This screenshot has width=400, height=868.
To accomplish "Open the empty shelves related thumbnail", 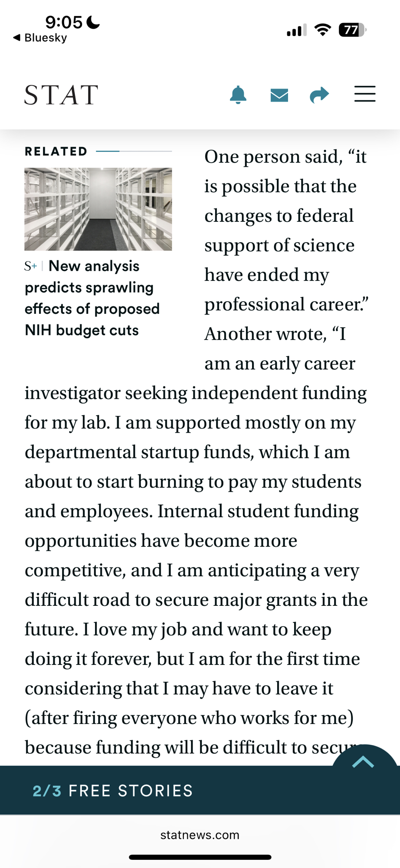I will pyautogui.click(x=98, y=209).
